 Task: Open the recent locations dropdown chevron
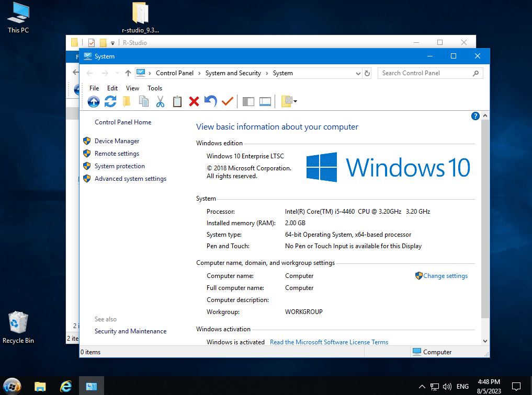117,73
